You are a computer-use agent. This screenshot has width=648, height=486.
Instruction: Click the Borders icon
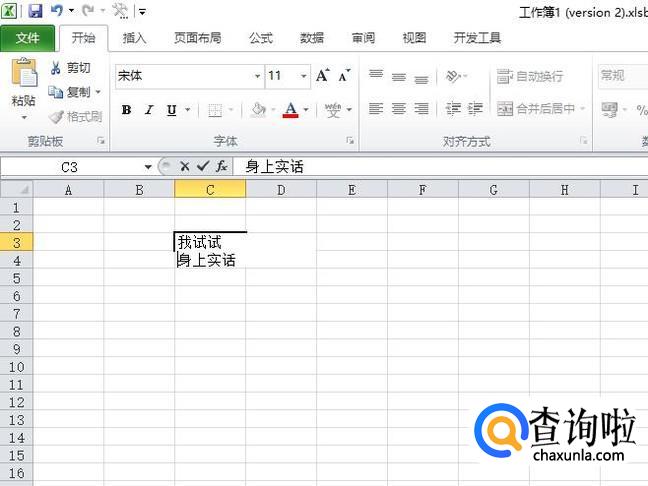[x=215, y=110]
